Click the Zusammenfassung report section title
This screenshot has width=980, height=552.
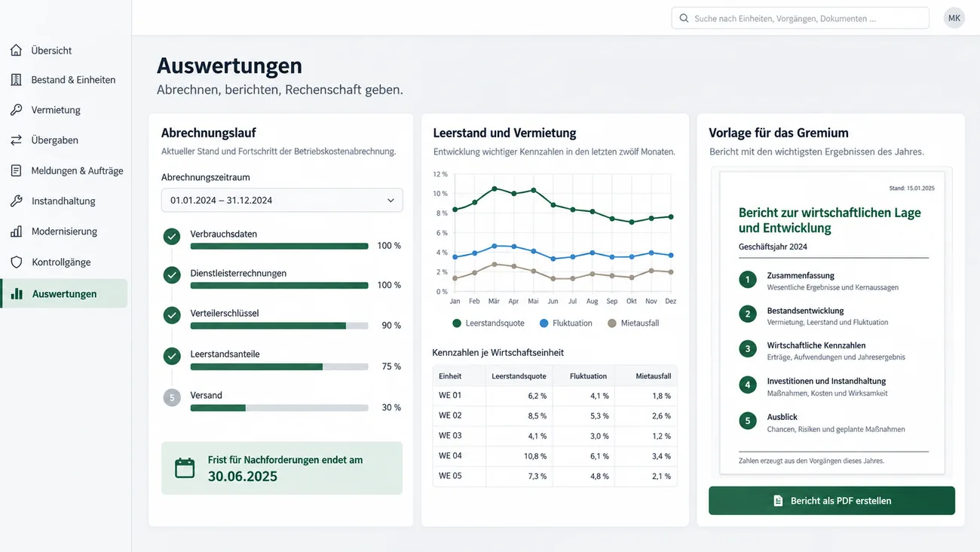click(801, 276)
